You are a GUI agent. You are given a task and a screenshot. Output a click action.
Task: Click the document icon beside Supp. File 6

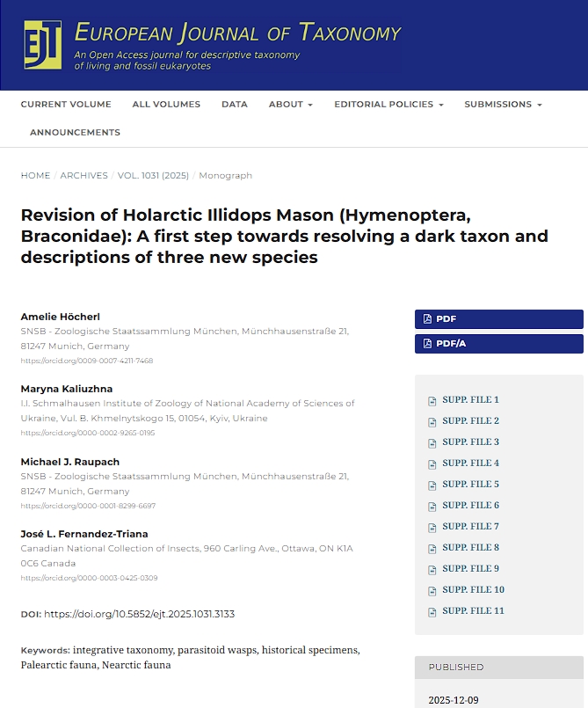pos(432,507)
